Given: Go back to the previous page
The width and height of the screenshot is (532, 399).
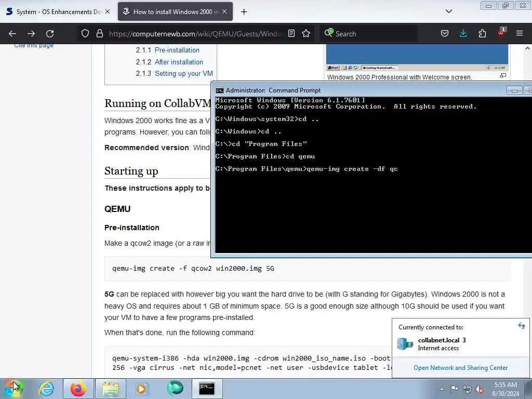Looking at the screenshot, I should point(12,34).
